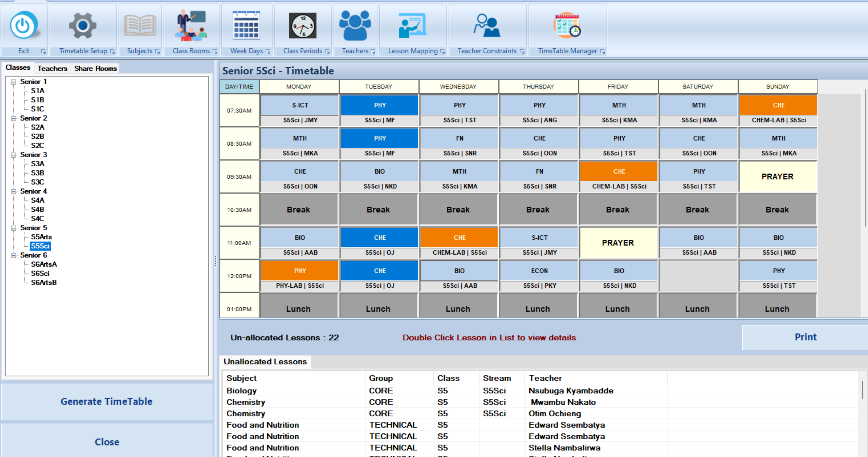Open Teacher Constraints icon

pos(487,26)
